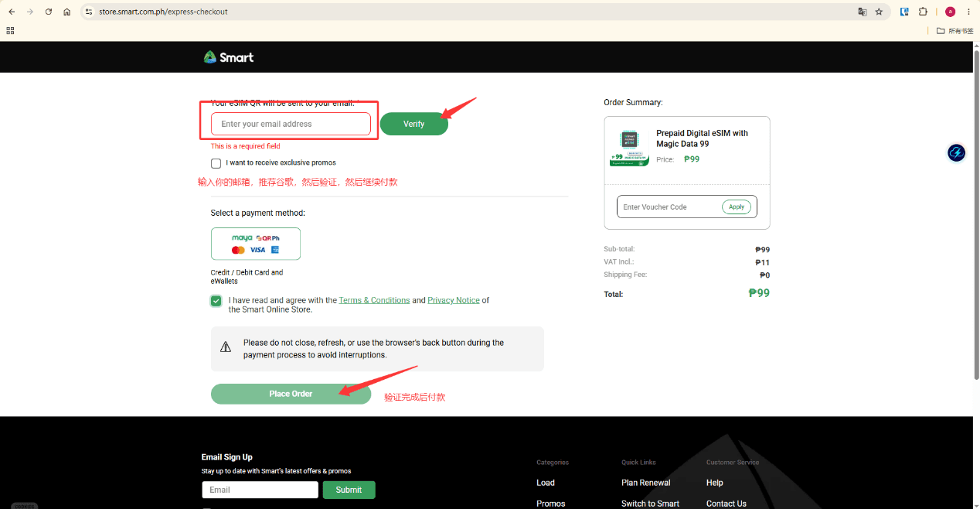Click the product title Prepaid Digital eSIM

(702, 138)
